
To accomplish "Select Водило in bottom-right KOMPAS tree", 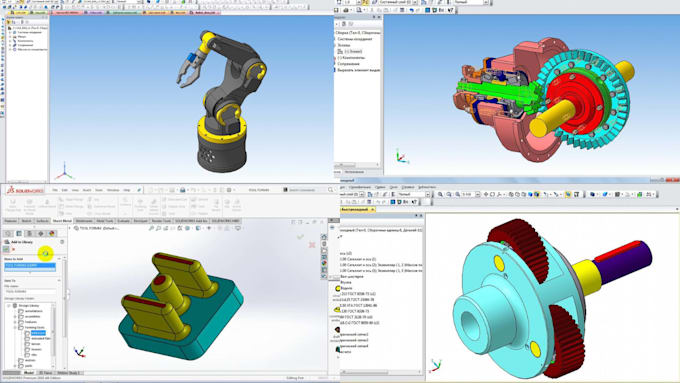I will (x=347, y=288).
